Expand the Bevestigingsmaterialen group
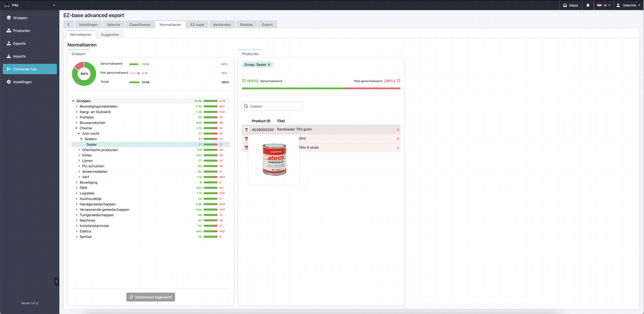Screen dimensions: 644x314 [x=77, y=106]
